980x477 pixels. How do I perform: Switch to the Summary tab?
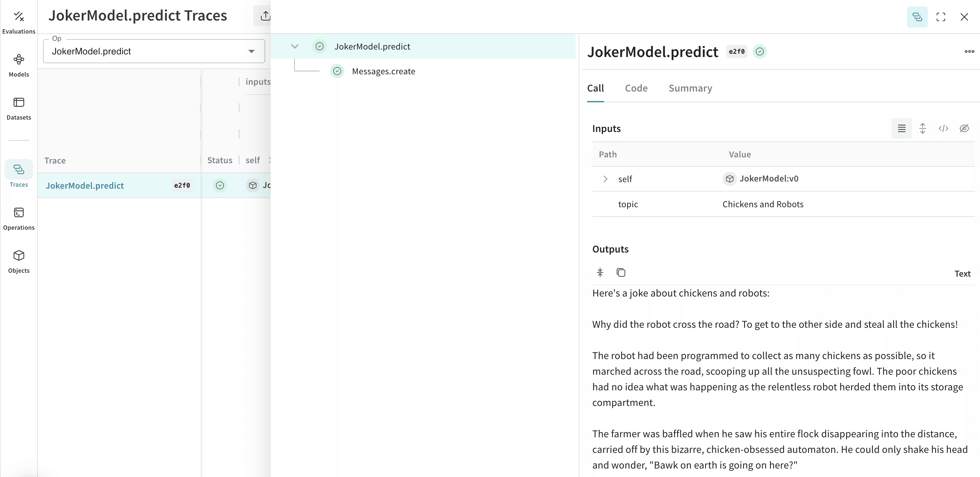690,88
